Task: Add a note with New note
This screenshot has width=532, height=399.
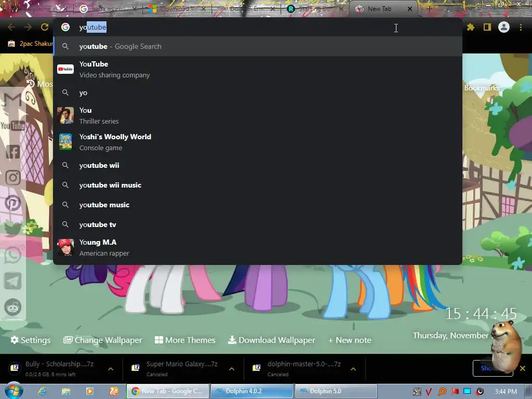Action: [350, 340]
